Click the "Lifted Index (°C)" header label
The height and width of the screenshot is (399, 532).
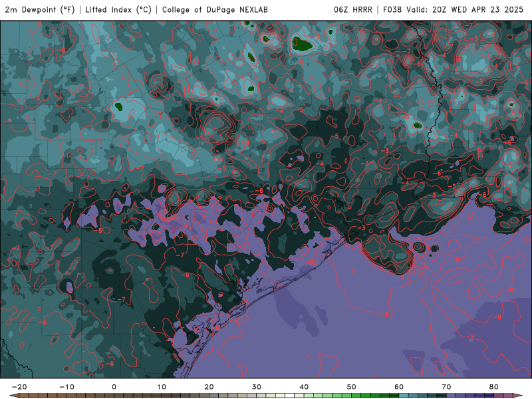[x=118, y=10]
